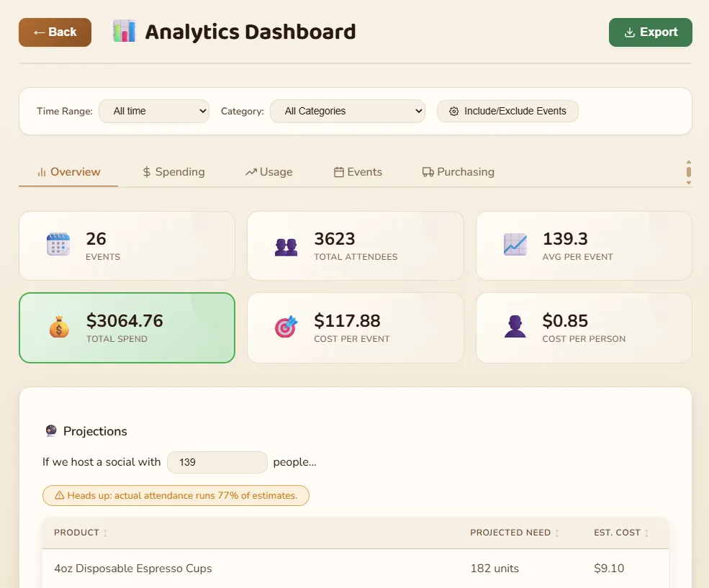709x588 pixels.
Task: Click the crystal ball icon next to Projections
Action: 51,430
